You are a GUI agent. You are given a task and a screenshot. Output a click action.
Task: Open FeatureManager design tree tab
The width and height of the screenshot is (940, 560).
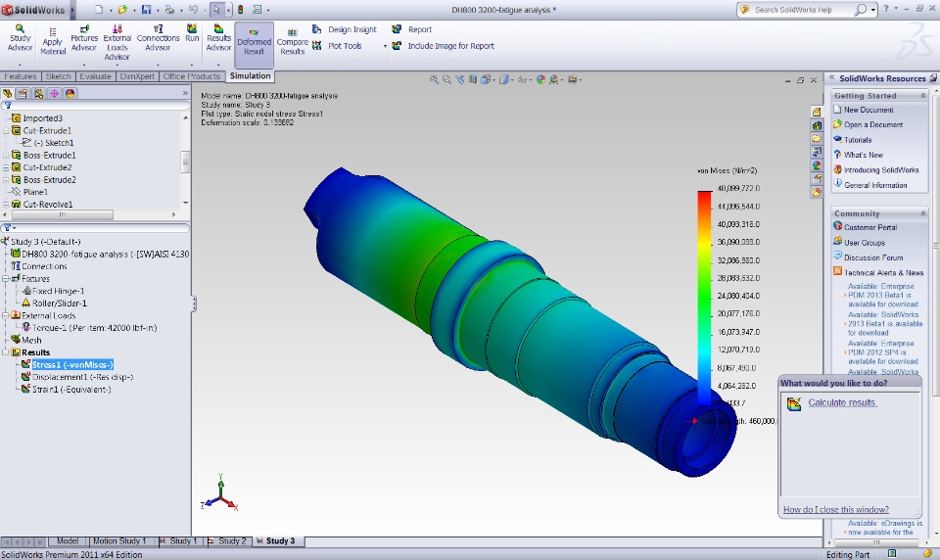coord(7,94)
